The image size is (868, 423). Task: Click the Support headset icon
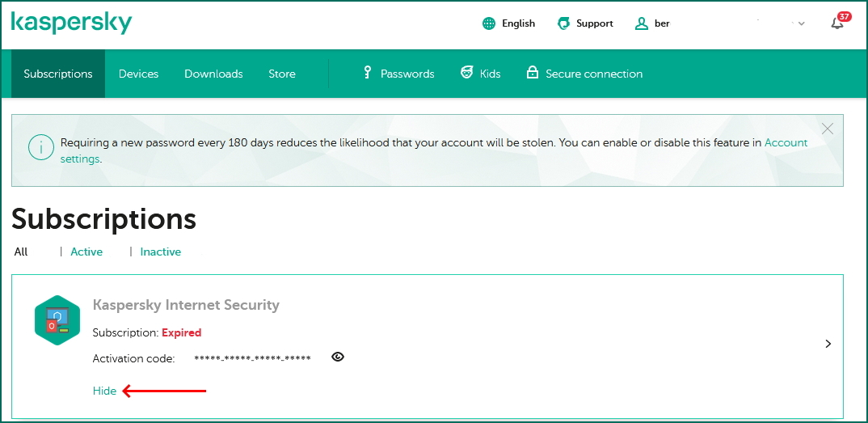(564, 23)
